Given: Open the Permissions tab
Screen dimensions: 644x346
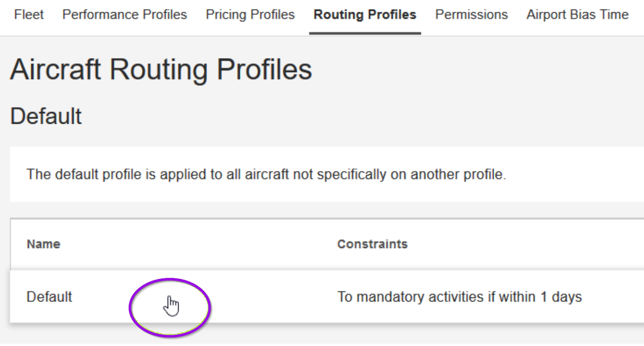Looking at the screenshot, I should click(471, 15).
